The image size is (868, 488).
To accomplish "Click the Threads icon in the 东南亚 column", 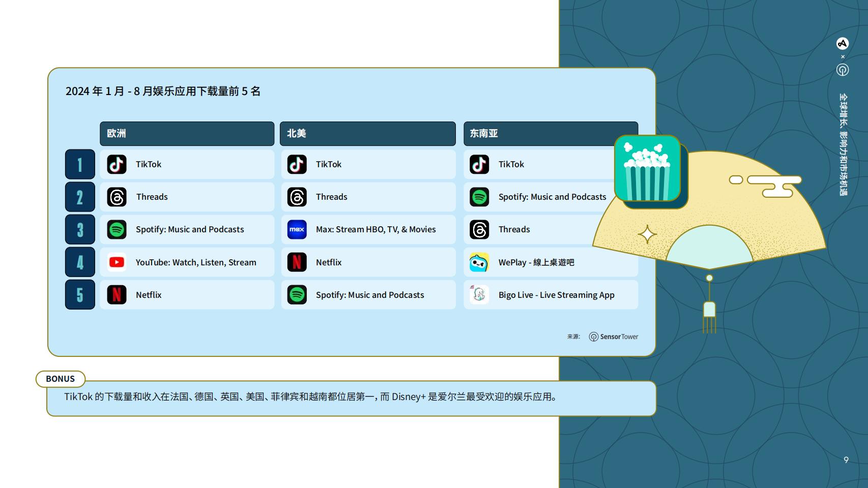I will 479,229.
